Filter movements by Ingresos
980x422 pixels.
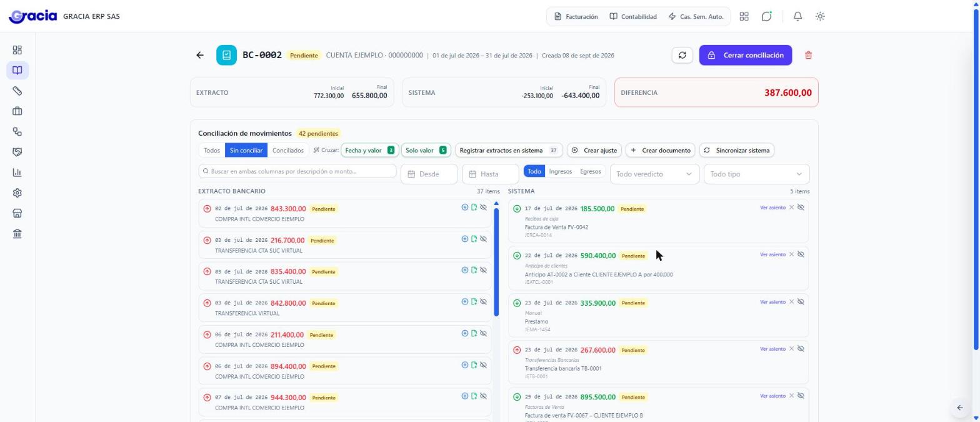[560, 171]
